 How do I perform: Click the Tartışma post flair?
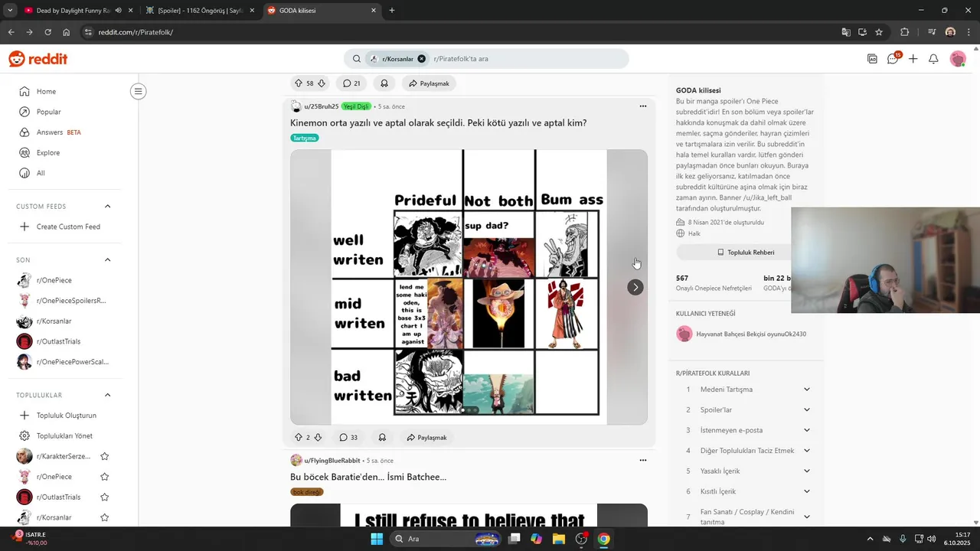click(305, 138)
